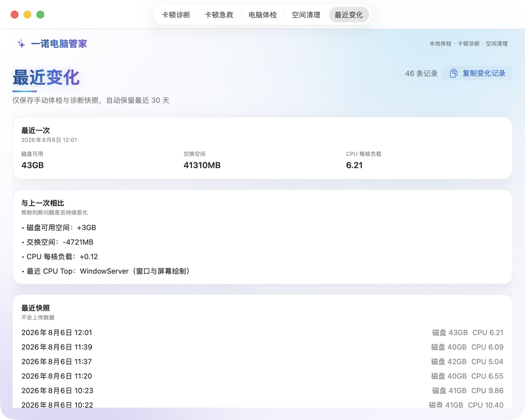Click the 磁盘 40GB CPU 6.09 value
This screenshot has width=525, height=420.
467,347
